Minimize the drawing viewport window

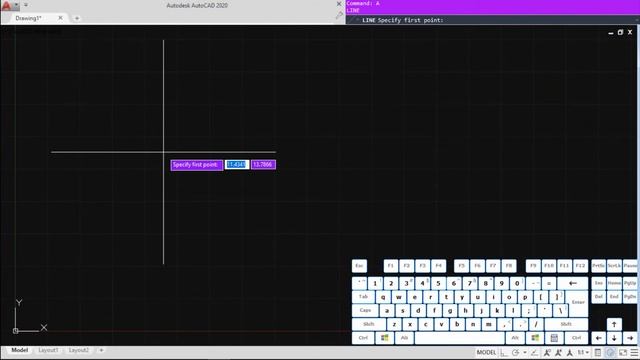[x=611, y=33]
